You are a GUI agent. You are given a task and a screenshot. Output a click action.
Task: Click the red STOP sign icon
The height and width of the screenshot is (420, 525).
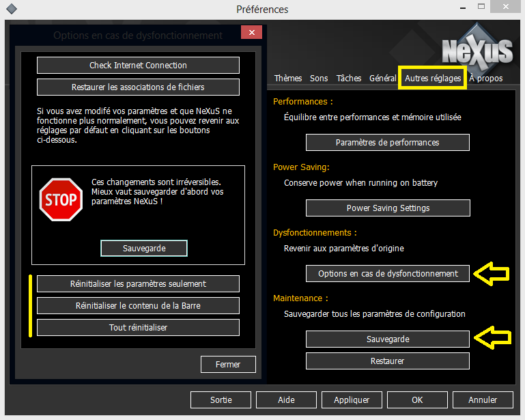(x=61, y=199)
